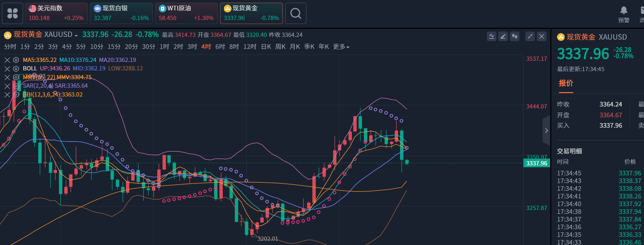Viewport: 644px width, 245px height.
Task: Switch to 1分 timeframe
Action: (x=25, y=47)
